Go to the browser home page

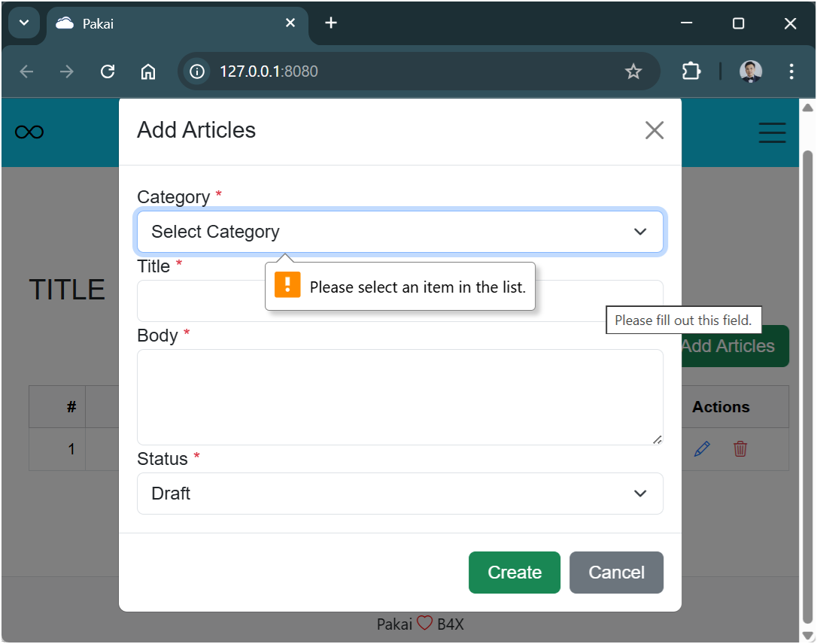click(x=148, y=71)
